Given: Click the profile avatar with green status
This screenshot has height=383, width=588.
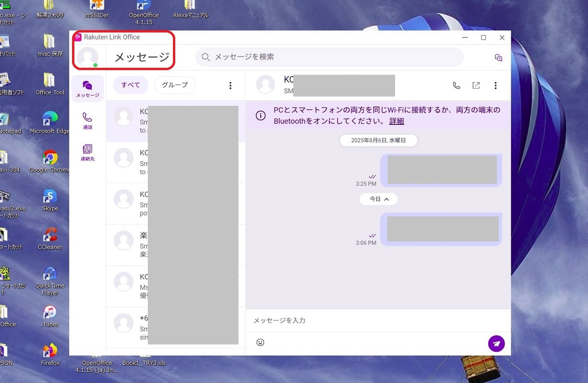Looking at the screenshot, I should tap(87, 57).
